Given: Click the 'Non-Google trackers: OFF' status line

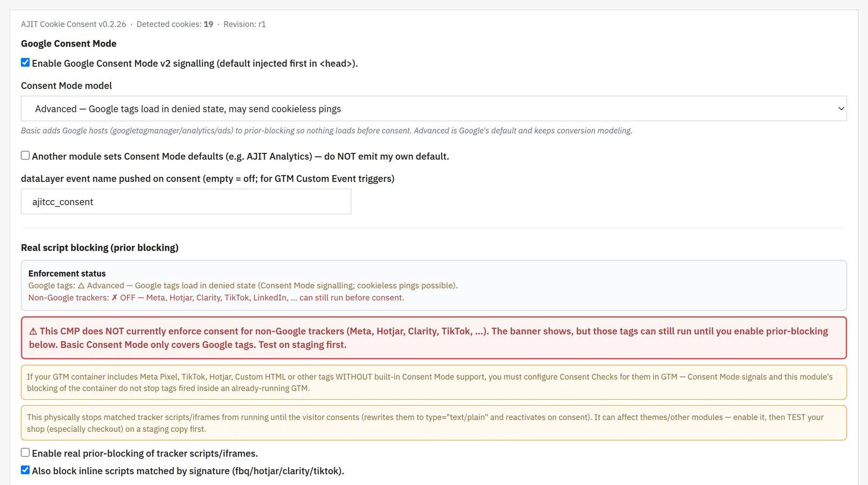Looking at the screenshot, I should (216, 297).
